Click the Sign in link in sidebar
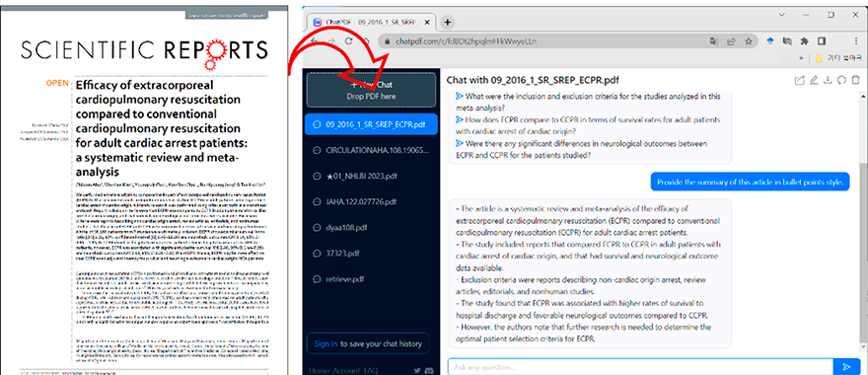Image resolution: width=868 pixels, height=375 pixels. [325, 343]
